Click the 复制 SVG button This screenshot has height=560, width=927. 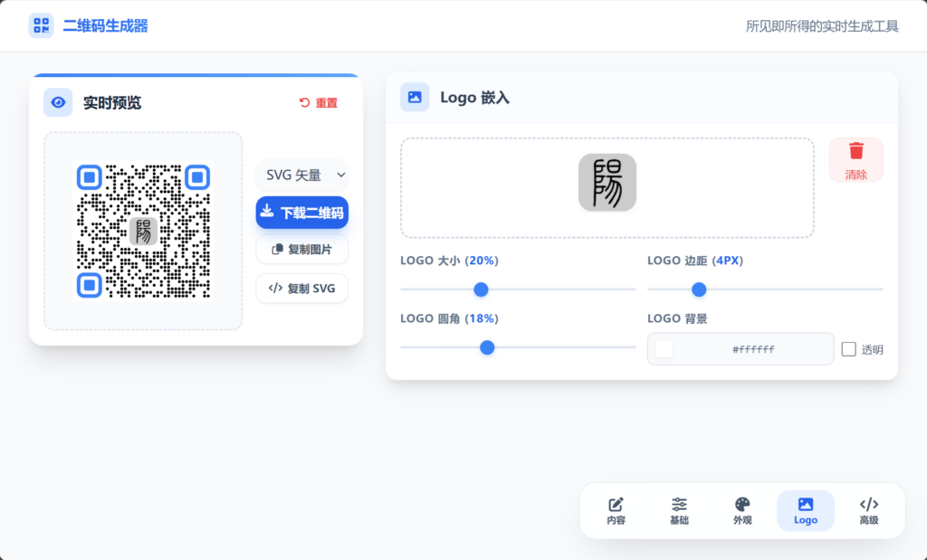(301, 289)
